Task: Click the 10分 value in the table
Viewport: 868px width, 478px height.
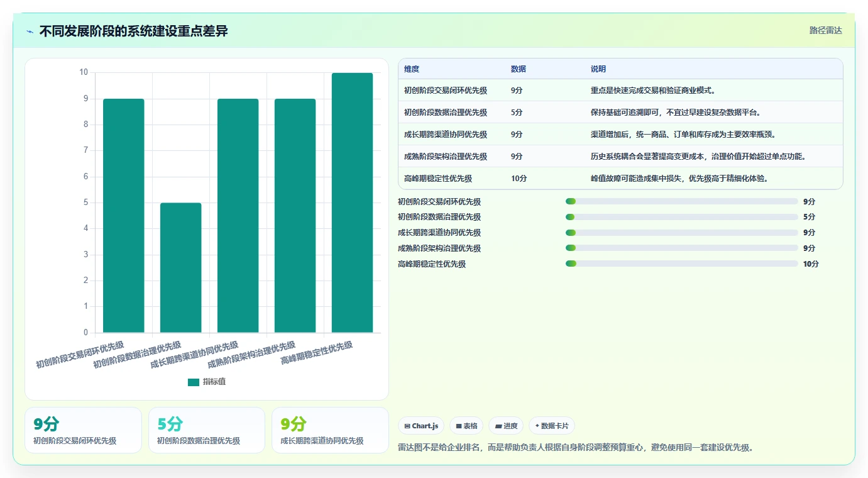Action: [519, 179]
